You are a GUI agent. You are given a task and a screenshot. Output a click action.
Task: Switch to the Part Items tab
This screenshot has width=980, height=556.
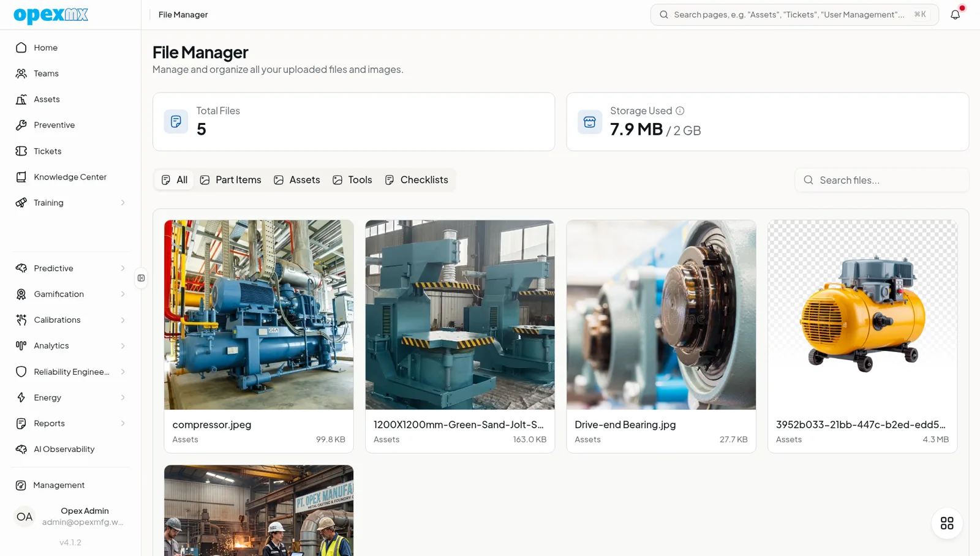coord(231,180)
